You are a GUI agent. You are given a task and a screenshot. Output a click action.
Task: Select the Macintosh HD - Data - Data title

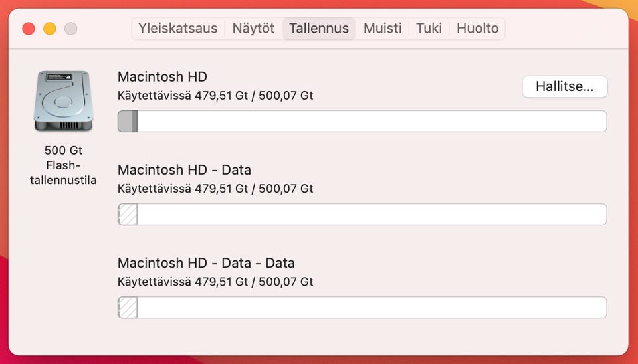206,263
